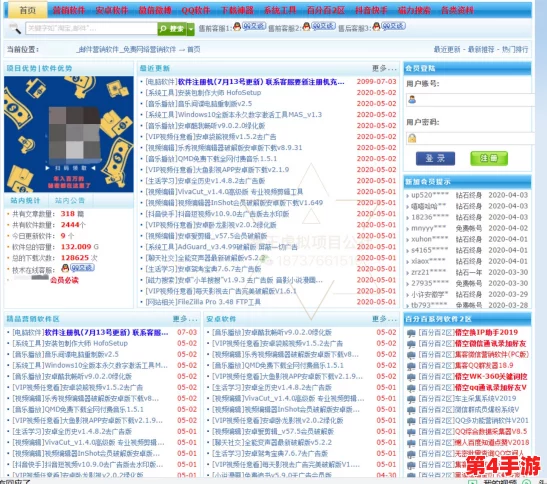Open pre-sales customer service 1 QQ chat icon
The height and width of the screenshot is (484, 547).
point(249,26)
